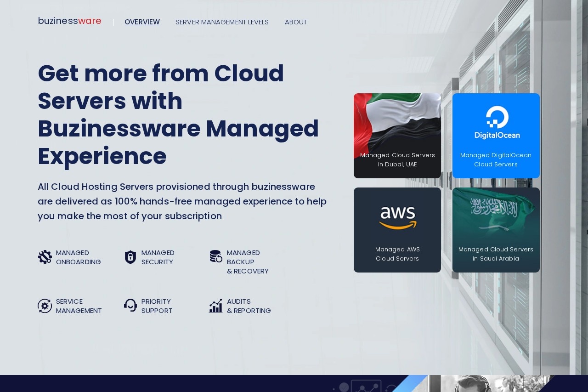Select Managed DigitalOcean Cloud Servers caption
Image resolution: width=588 pixels, height=392 pixels.
[496, 160]
